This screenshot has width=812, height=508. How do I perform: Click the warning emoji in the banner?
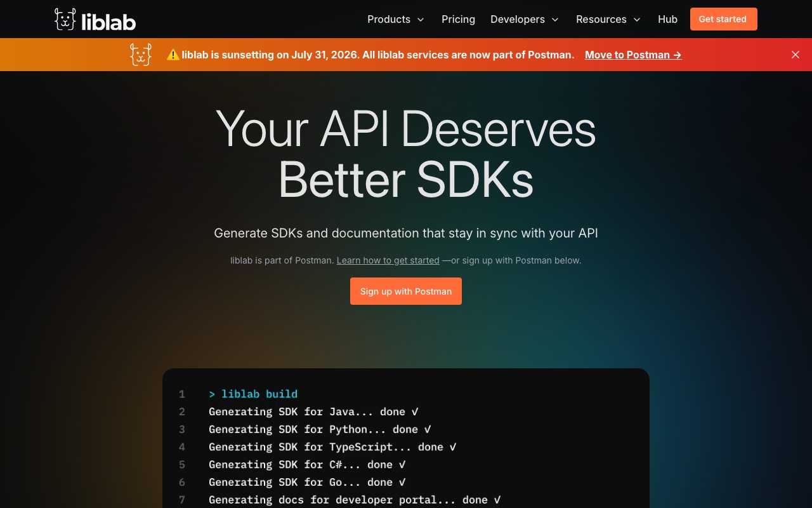(173, 55)
